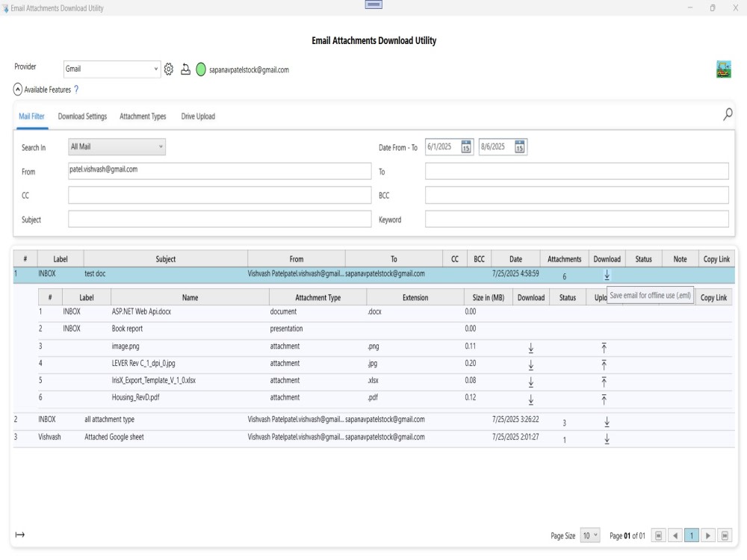Click the To input field
The width and height of the screenshot is (747, 560).
577,171
